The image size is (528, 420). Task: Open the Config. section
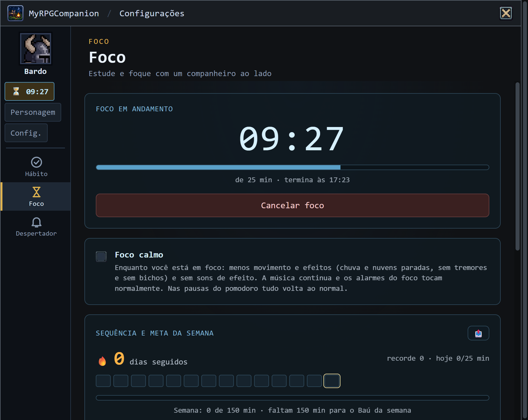[26, 133]
